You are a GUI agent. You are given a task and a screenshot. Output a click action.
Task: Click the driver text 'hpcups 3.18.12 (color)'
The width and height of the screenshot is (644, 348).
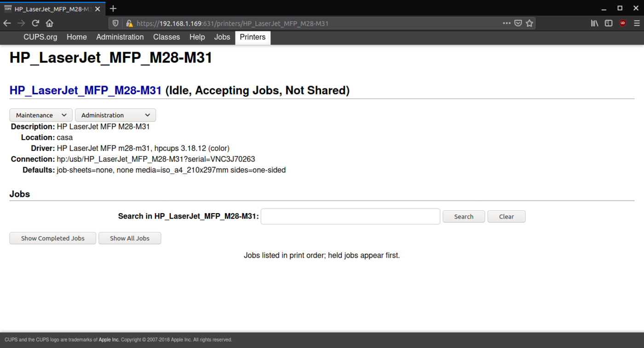click(x=192, y=148)
